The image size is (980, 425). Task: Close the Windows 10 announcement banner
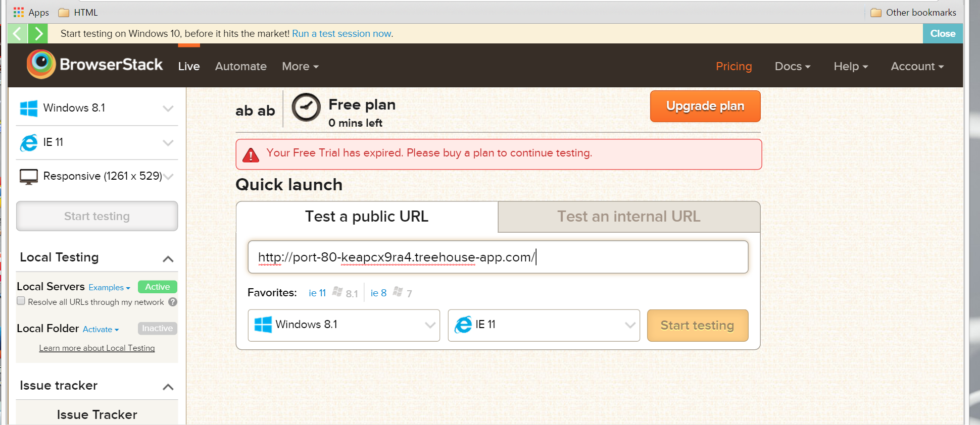pos(943,33)
